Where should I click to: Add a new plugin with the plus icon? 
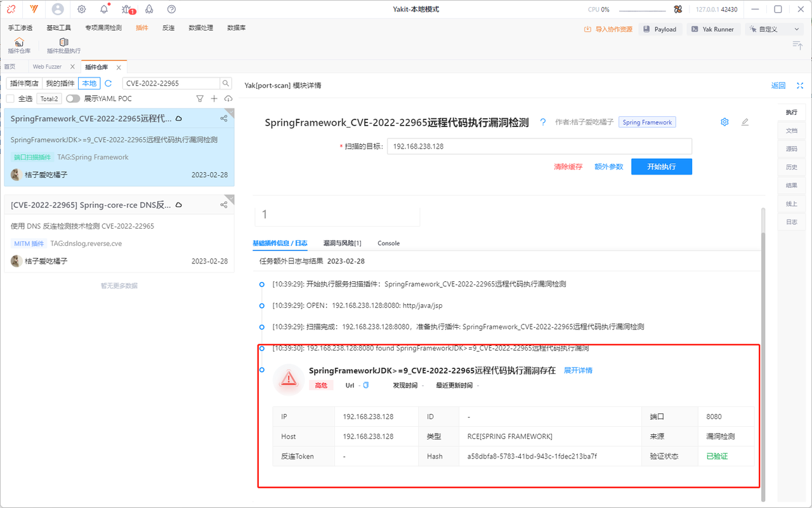[x=214, y=98]
